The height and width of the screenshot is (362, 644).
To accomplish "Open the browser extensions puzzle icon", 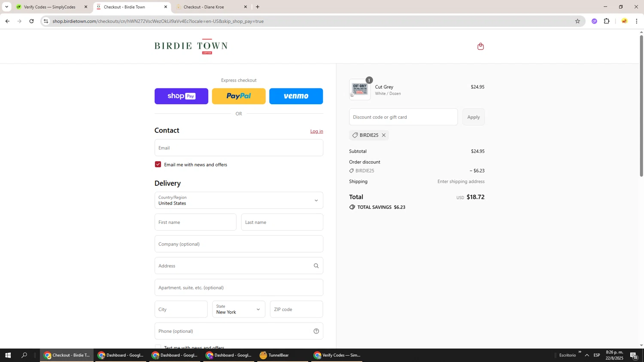I will point(607,21).
